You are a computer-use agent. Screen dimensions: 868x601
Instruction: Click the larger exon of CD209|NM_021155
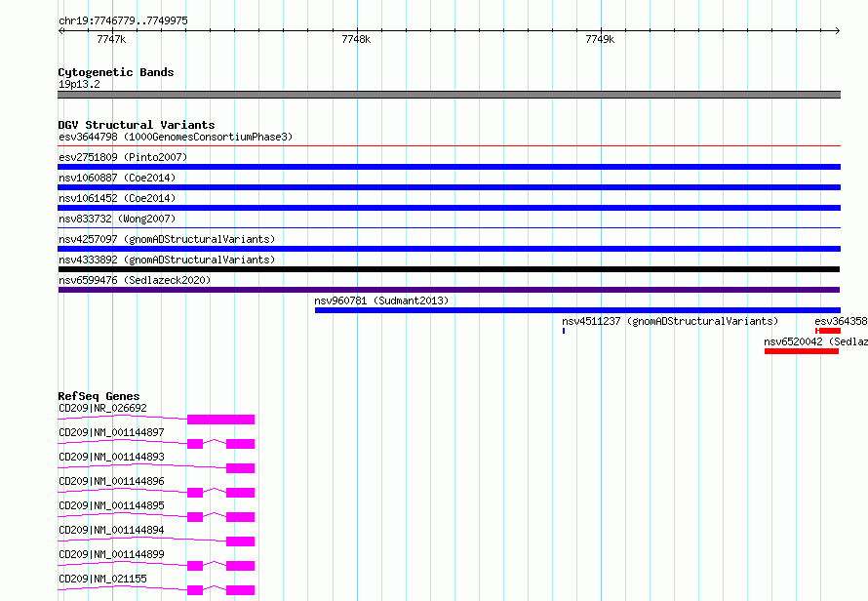click(240, 590)
